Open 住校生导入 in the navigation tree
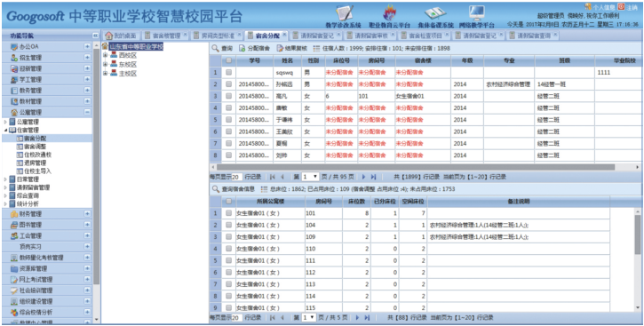 (x=38, y=171)
